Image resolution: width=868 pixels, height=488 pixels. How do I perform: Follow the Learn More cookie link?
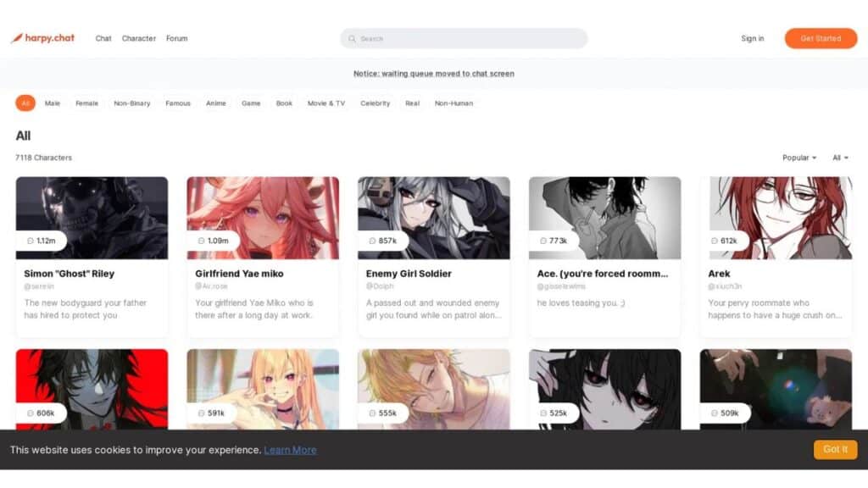point(290,450)
